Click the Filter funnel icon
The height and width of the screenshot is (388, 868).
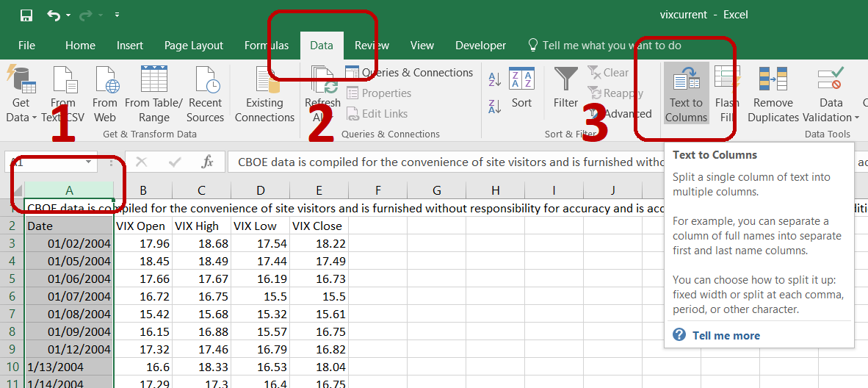(x=565, y=79)
